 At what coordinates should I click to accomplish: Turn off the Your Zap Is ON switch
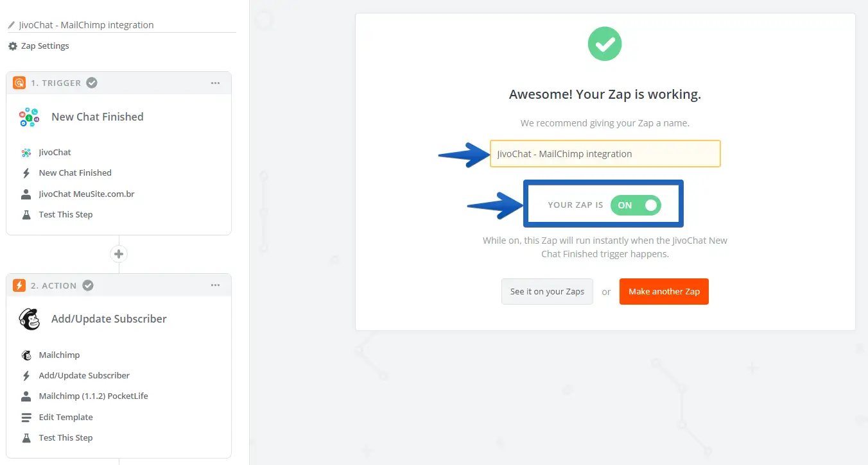click(x=635, y=205)
